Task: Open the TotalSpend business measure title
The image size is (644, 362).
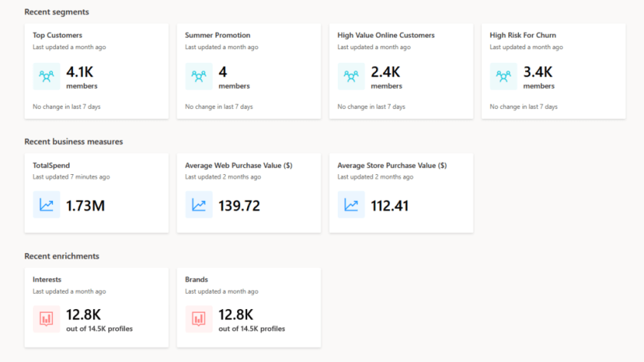Action: point(51,165)
